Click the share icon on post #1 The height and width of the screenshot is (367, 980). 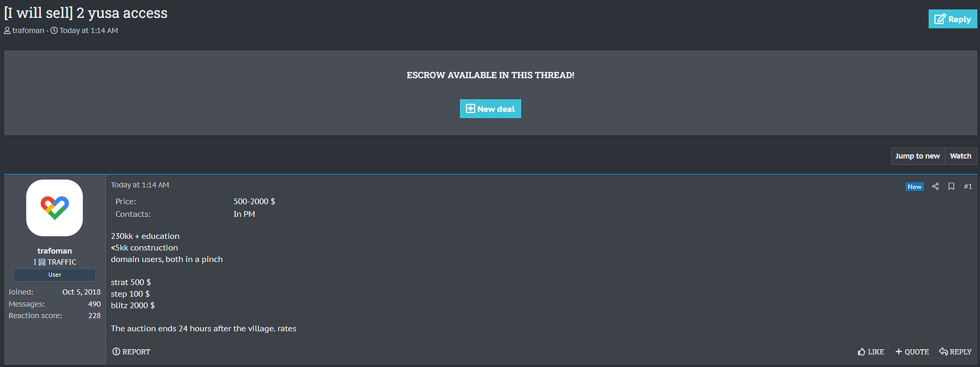click(935, 186)
